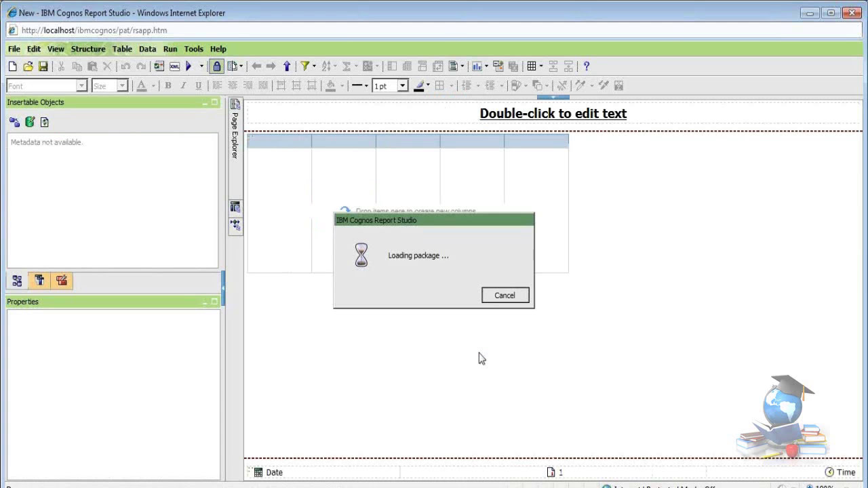Pick the font foreground color A icon
This screenshot has width=868, height=488.
[x=142, y=85]
